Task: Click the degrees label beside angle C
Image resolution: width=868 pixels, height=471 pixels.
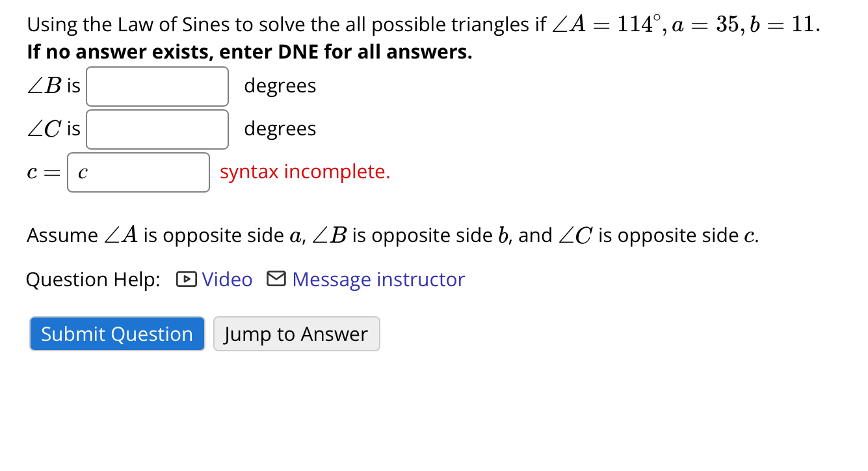Action: (x=280, y=129)
